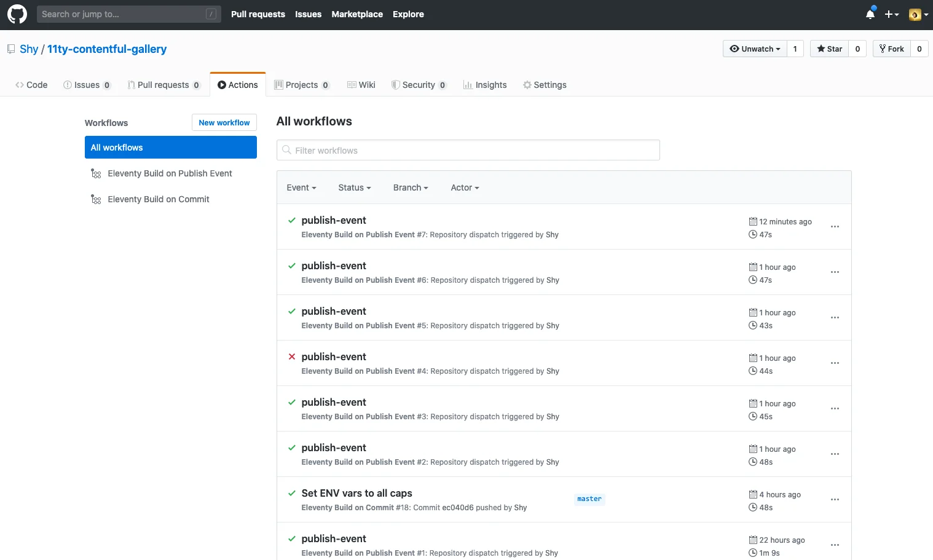The image size is (933, 560).
Task: Open the Insights tab
Action: (x=485, y=85)
